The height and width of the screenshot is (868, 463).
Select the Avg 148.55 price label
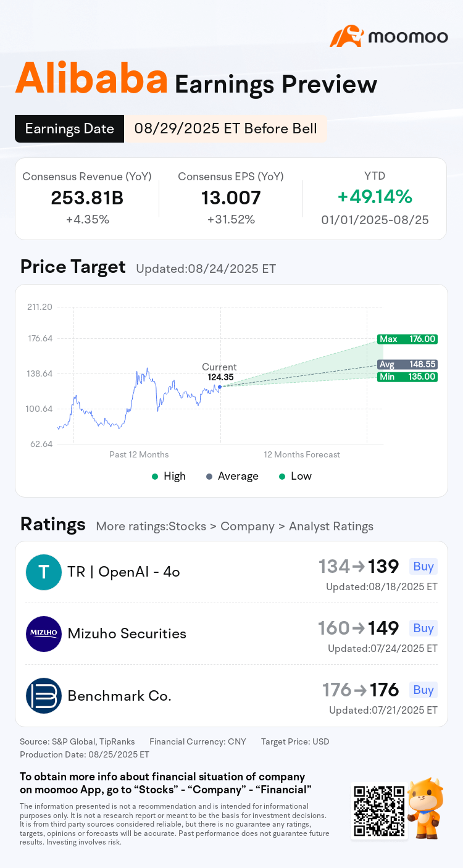pyautogui.click(x=407, y=364)
